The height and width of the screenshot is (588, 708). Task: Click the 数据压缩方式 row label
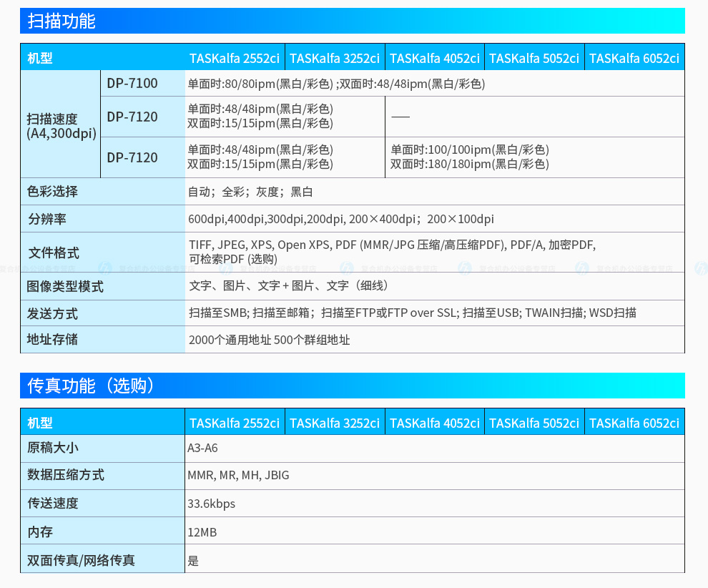point(66,475)
